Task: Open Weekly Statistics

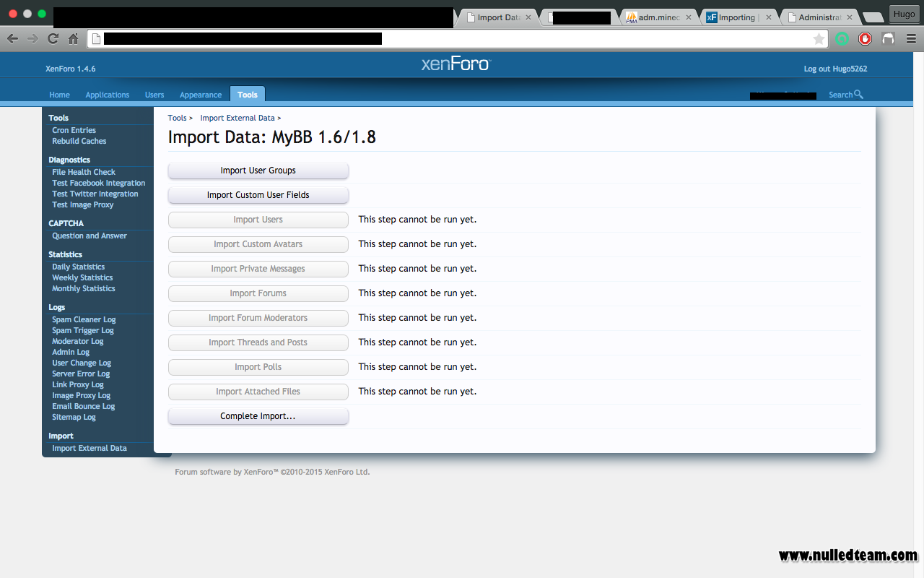Action: point(82,277)
